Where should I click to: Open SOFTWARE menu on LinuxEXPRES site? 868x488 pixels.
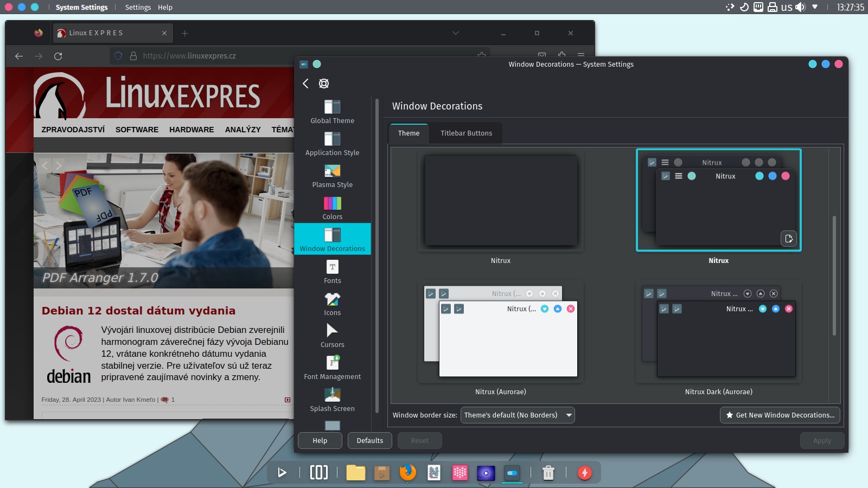(137, 130)
